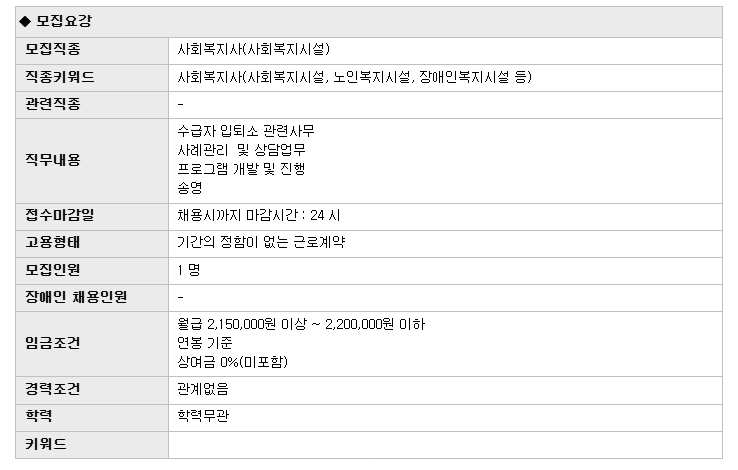Screen dimensions: 738x470
Task: Click the 관련직종 row label
Action: (x=53, y=104)
